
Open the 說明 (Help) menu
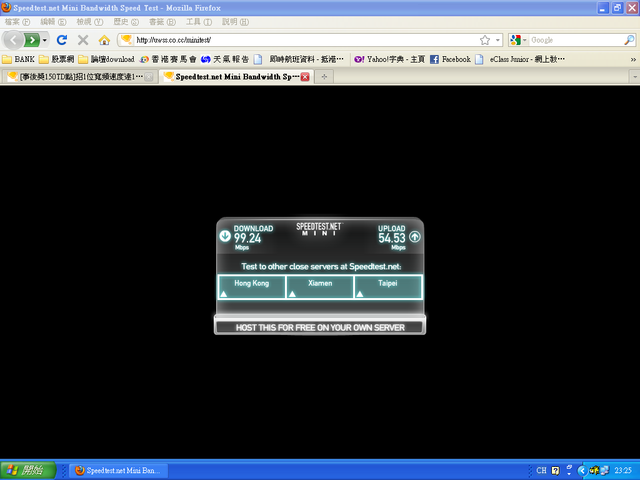[235, 22]
